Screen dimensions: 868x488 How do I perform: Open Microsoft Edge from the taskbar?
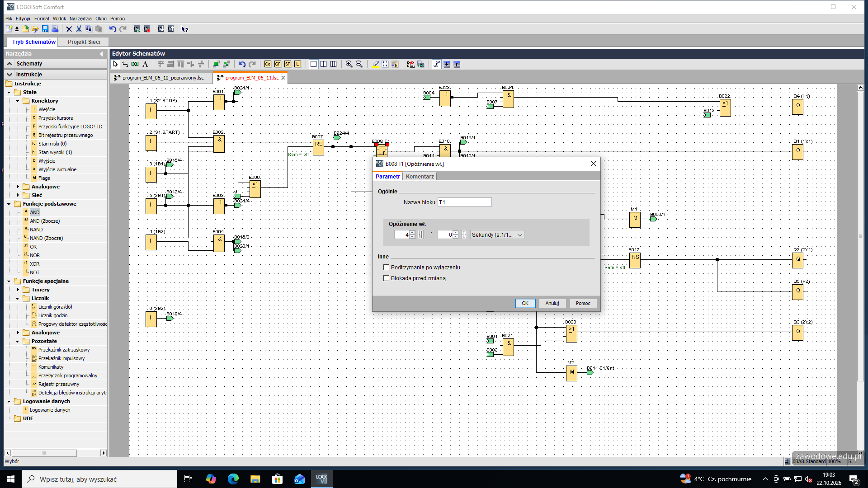[233, 479]
